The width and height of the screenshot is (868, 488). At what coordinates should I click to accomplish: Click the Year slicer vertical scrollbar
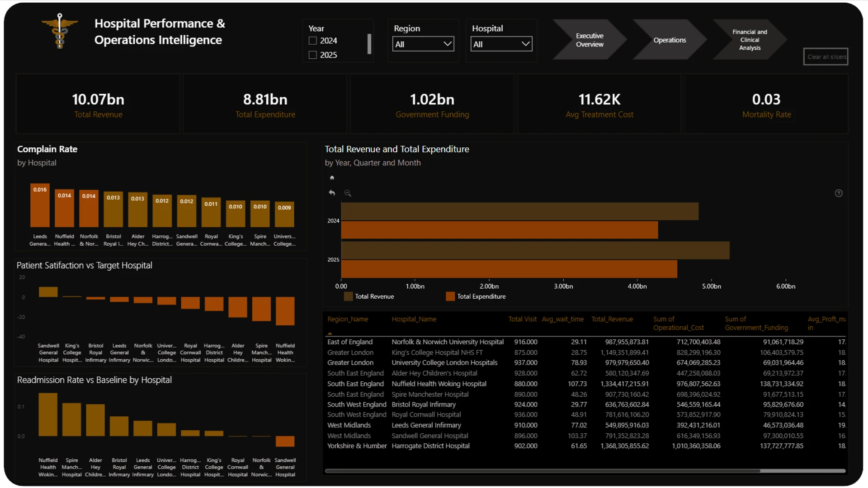click(x=369, y=44)
